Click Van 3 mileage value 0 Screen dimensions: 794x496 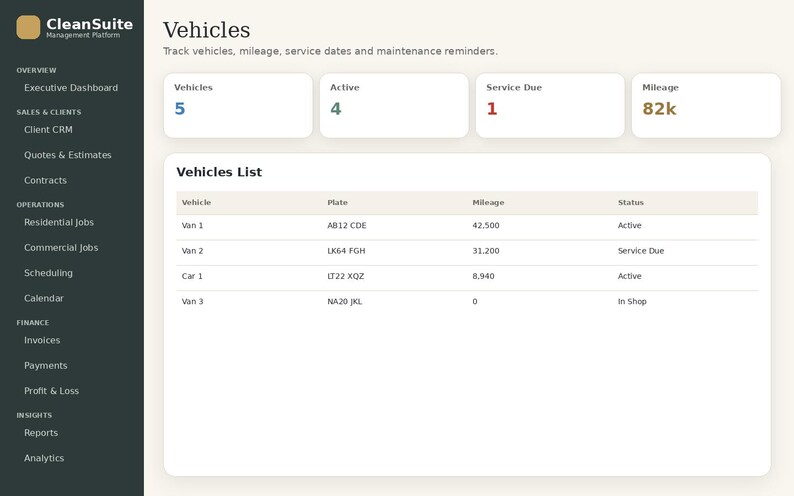coord(474,302)
